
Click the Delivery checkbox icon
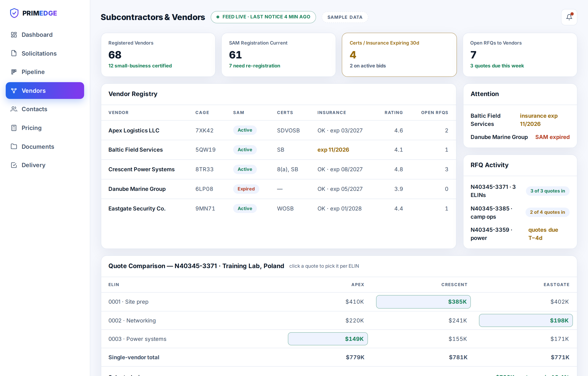click(x=14, y=165)
